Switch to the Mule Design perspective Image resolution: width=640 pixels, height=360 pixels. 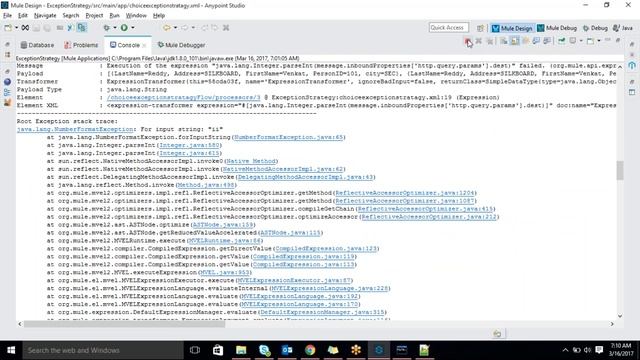(512, 28)
